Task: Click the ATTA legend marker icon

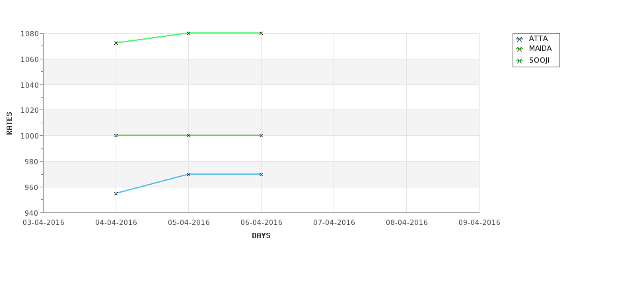Action: pos(520,40)
